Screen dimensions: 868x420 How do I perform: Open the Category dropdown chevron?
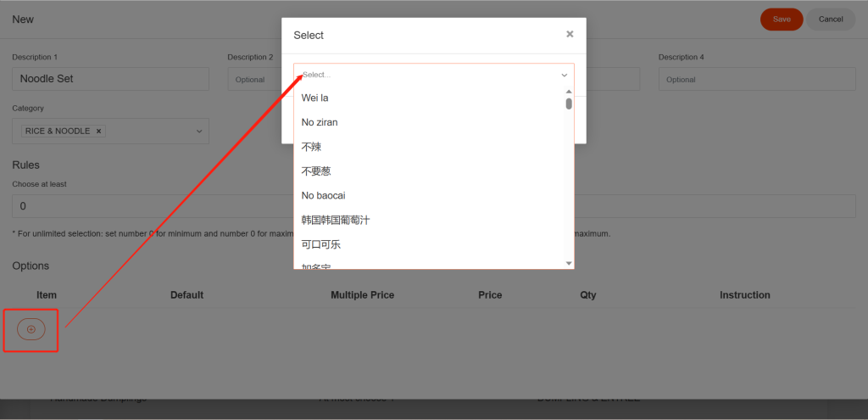(198, 132)
